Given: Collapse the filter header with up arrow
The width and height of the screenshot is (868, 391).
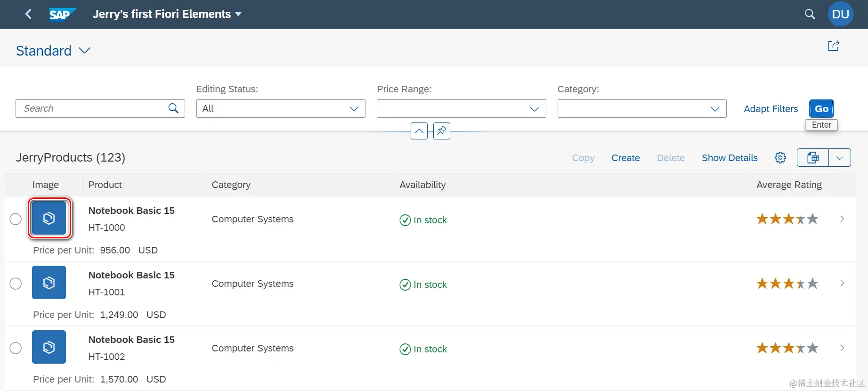Looking at the screenshot, I should click(x=419, y=131).
